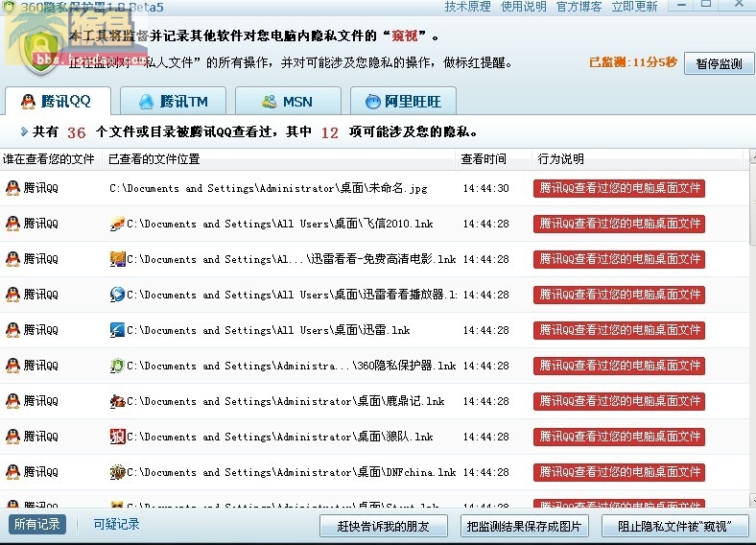This screenshot has width=756, height=545.
Task: Click the 迅雷看看-免费高清电影 shortcut file icon
Action: [117, 259]
